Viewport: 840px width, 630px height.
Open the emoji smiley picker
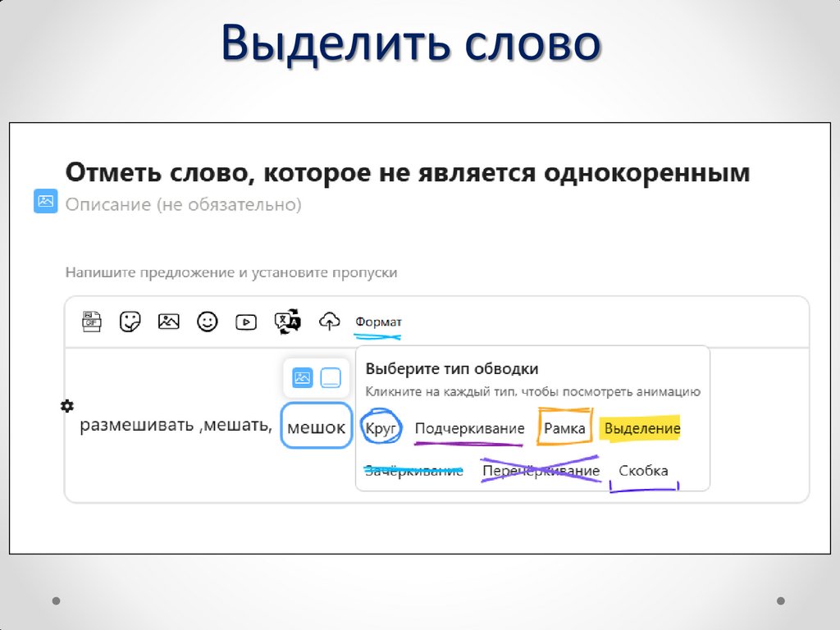point(208,322)
